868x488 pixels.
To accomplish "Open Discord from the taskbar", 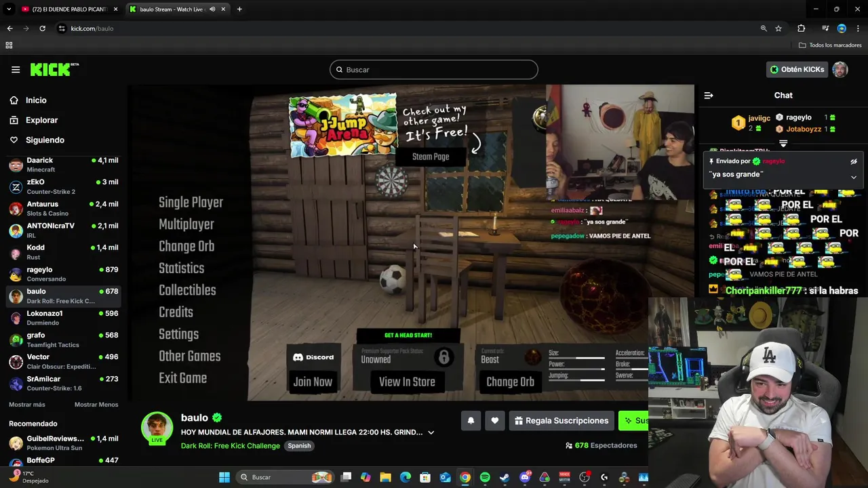I will [x=525, y=477].
